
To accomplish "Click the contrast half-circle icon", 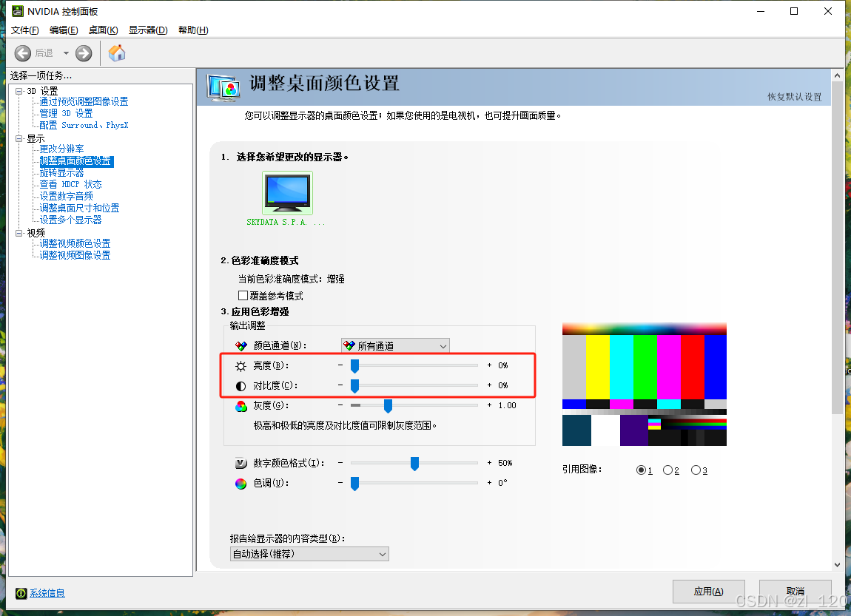I will click(241, 386).
